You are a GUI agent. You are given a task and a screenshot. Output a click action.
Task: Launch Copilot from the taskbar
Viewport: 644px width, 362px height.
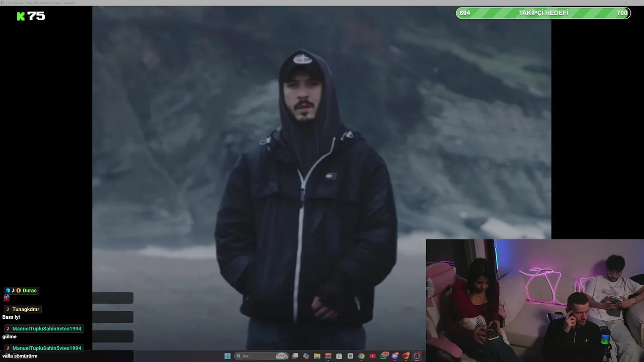[x=306, y=356]
